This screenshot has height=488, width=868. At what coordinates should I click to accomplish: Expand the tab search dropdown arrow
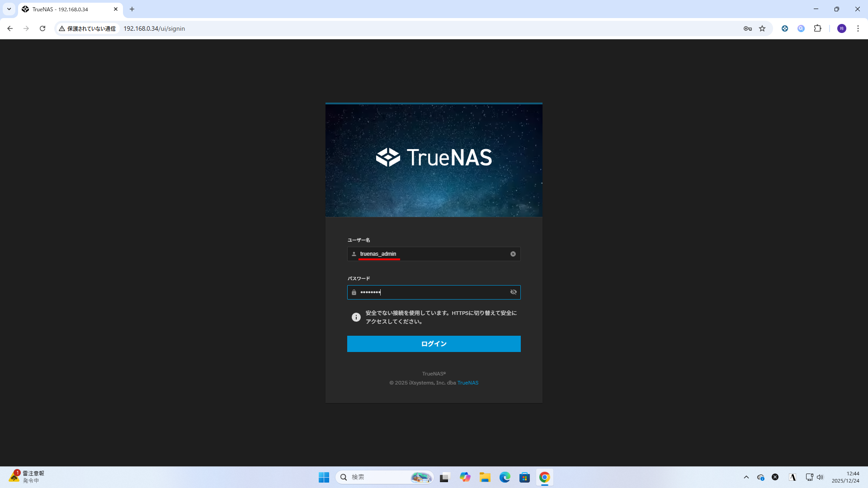click(9, 9)
